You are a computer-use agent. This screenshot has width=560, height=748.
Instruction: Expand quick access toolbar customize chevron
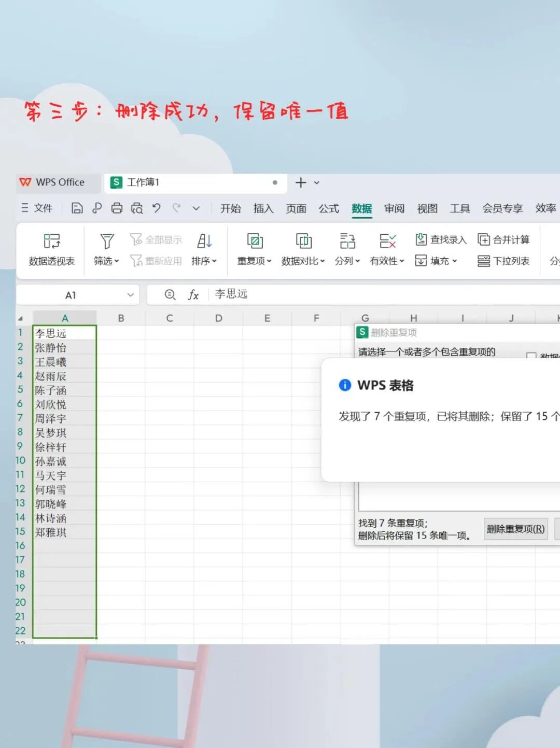[x=196, y=208]
